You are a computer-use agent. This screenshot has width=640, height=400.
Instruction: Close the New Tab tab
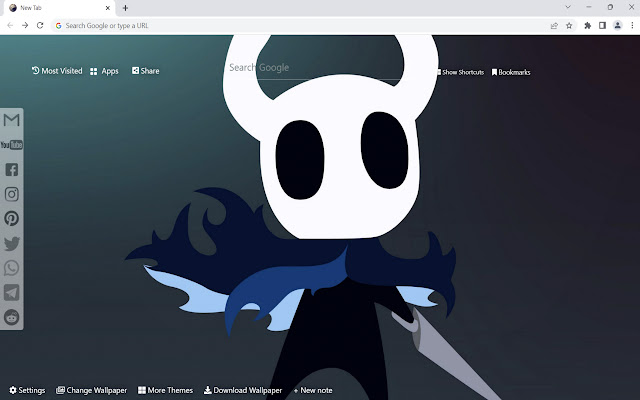pyautogui.click(x=108, y=8)
